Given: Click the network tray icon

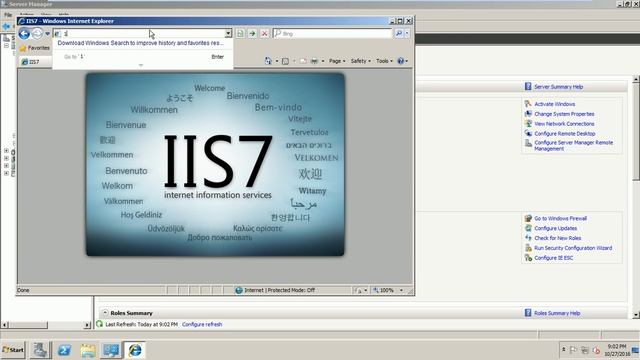Looking at the screenshot, I should (584, 350).
